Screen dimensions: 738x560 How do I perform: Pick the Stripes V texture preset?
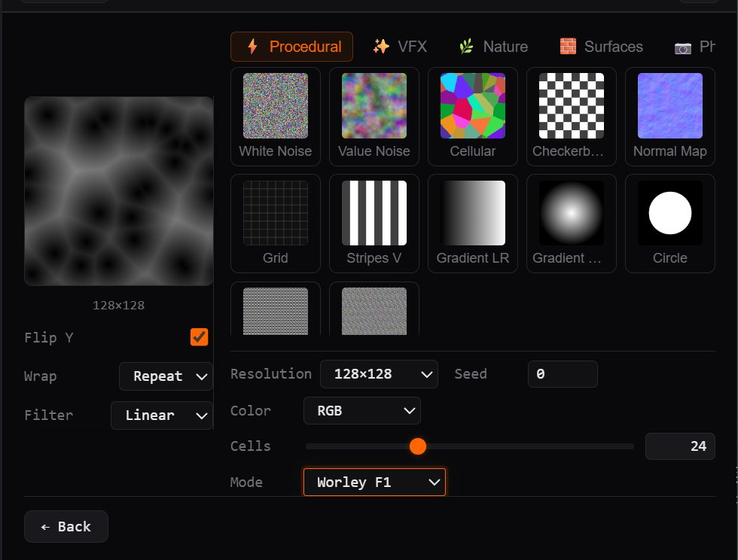coord(374,224)
